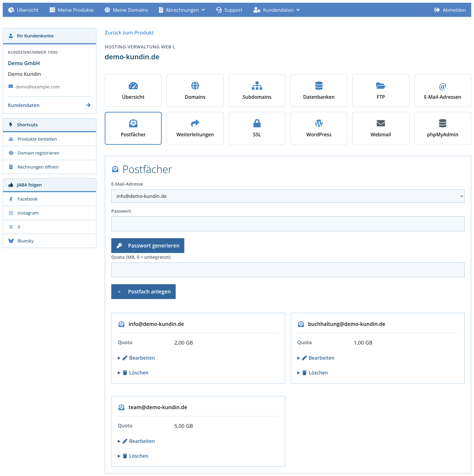Expand the Abrechnungen menu
The height and width of the screenshot is (476, 474).
point(182,10)
